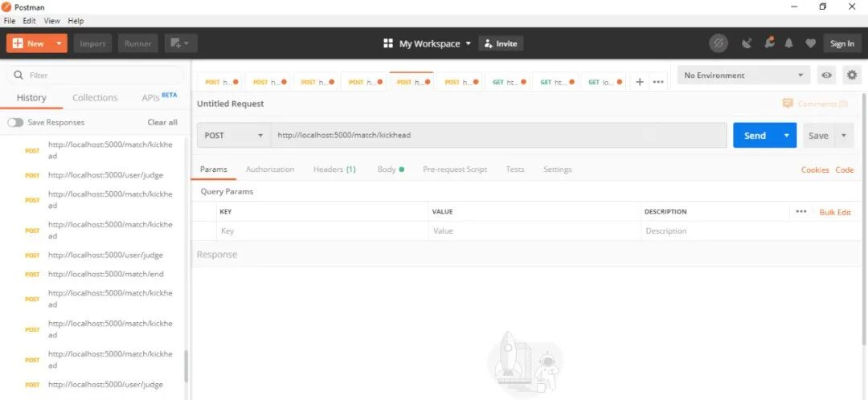Click the request URL field
The image size is (868, 400).
point(498,135)
